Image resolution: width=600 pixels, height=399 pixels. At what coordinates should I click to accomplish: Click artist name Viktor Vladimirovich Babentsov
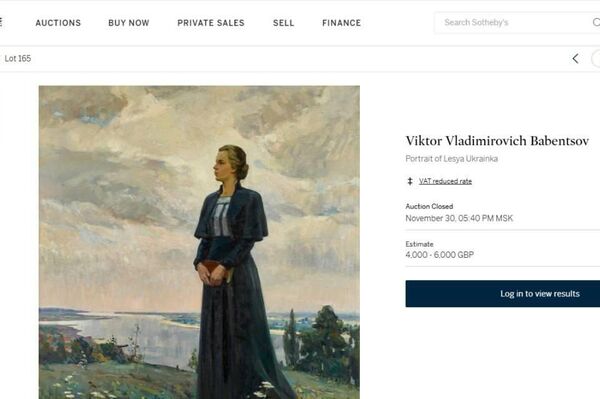[497, 141]
